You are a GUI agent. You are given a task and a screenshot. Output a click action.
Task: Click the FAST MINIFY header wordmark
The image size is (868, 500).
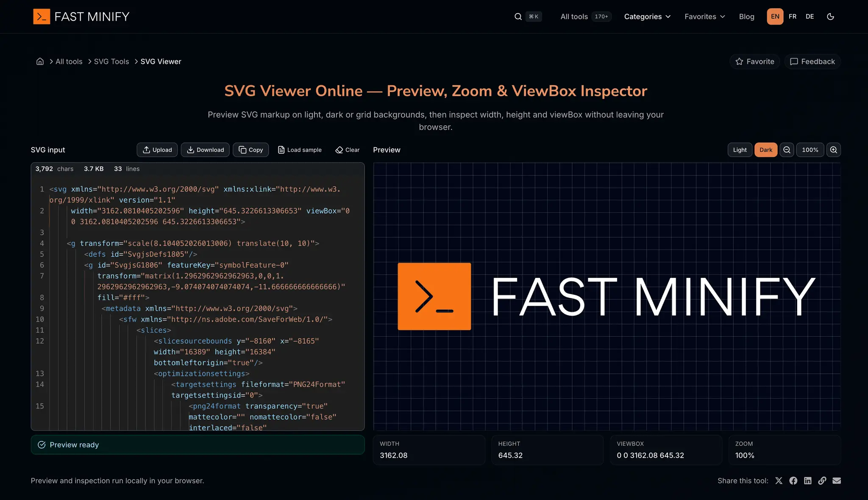pyautogui.click(x=92, y=17)
